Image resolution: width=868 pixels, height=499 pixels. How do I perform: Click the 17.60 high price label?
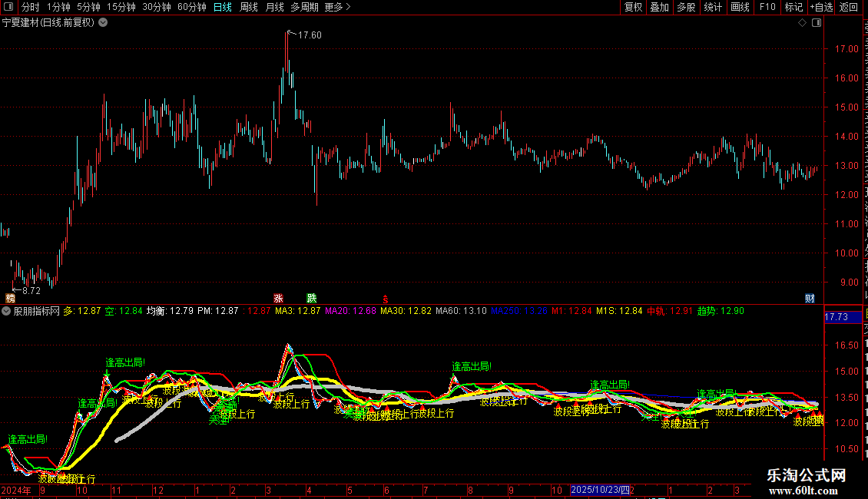point(310,35)
